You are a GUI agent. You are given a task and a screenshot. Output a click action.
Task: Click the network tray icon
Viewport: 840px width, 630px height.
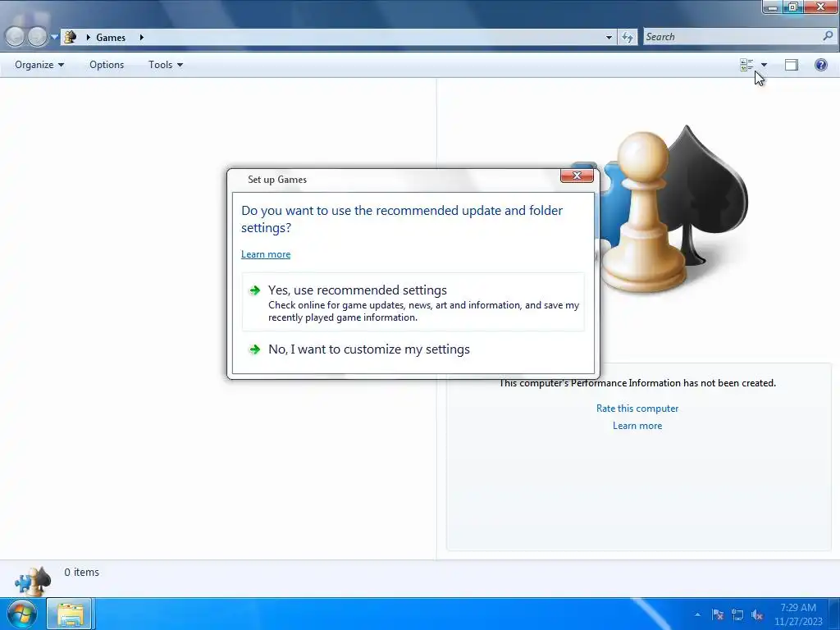[x=737, y=614]
